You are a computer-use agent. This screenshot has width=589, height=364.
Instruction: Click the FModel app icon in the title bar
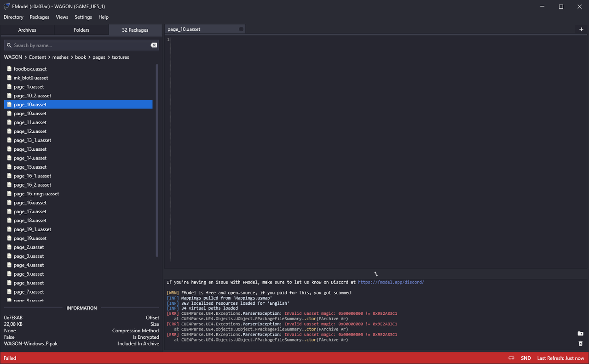(7, 6)
